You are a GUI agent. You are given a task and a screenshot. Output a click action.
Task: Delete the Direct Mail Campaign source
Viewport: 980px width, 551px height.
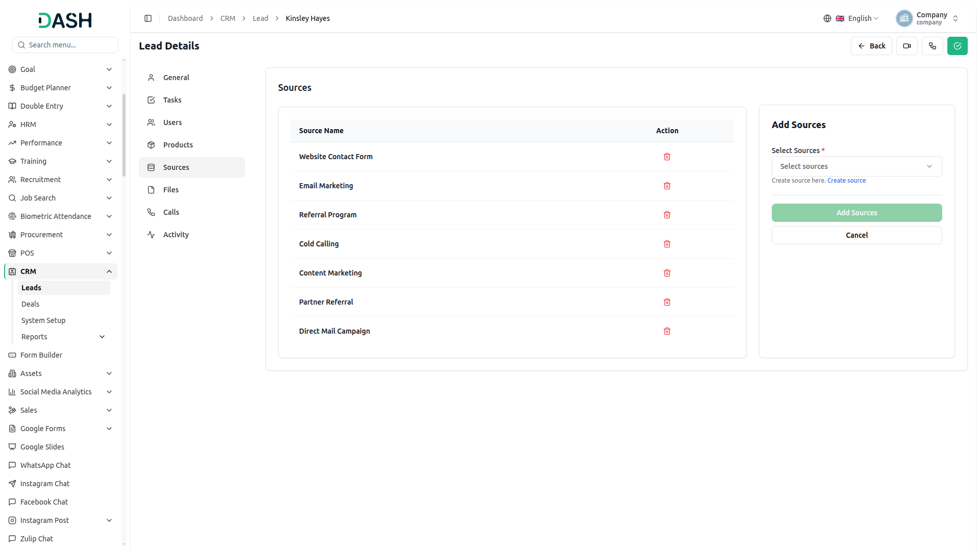[x=667, y=331]
